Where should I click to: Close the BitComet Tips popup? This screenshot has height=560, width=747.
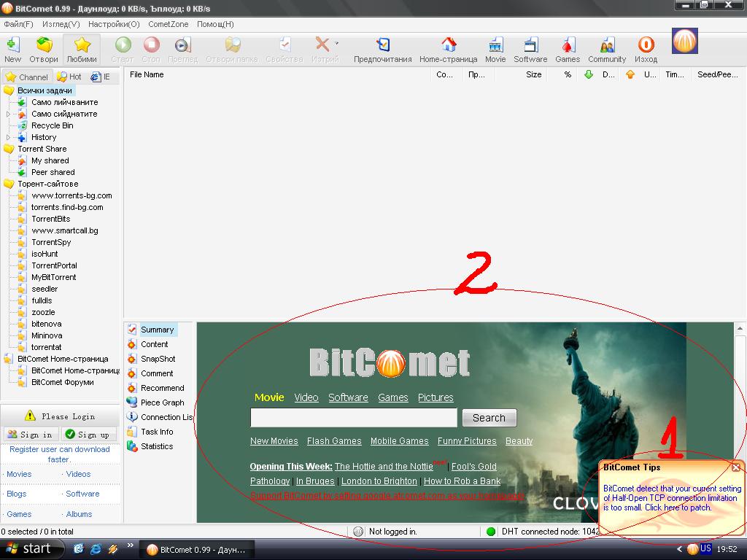point(736,467)
